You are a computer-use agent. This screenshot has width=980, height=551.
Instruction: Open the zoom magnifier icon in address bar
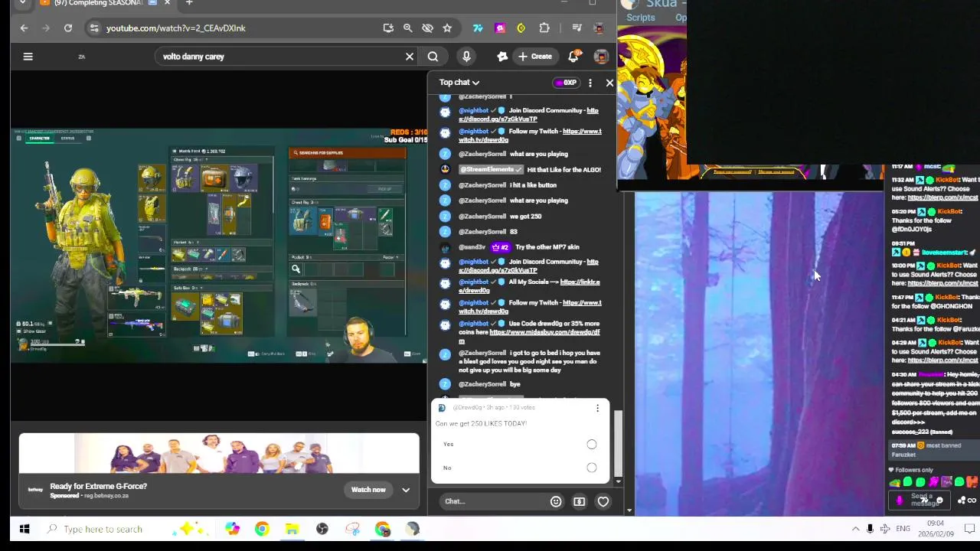coord(407,28)
